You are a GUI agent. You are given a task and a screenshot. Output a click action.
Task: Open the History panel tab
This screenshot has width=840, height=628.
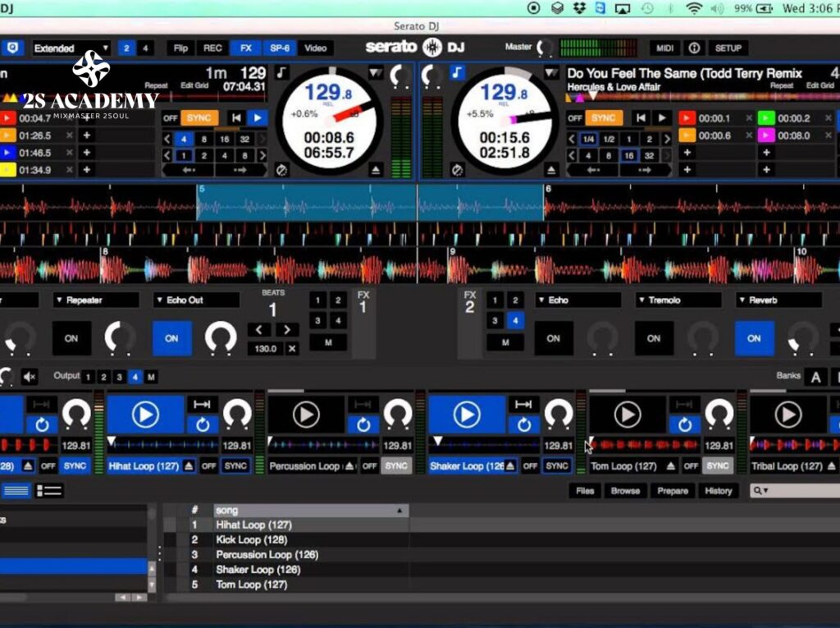point(719,491)
